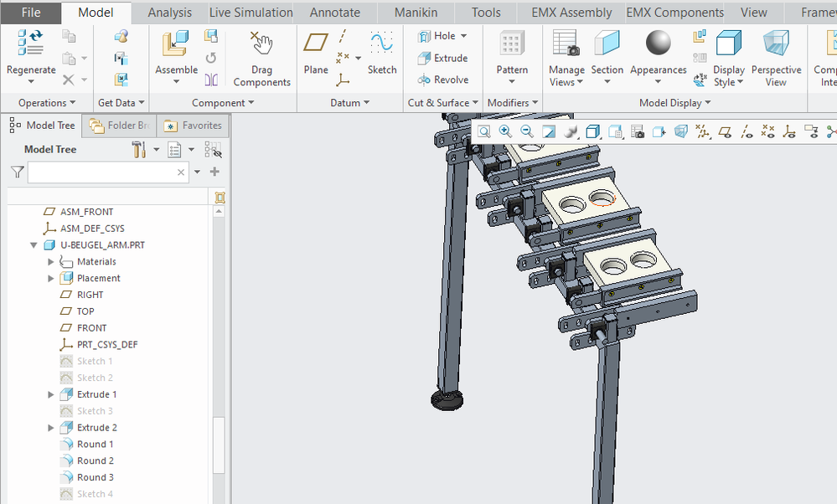Image resolution: width=837 pixels, height=504 pixels.
Task: Select the Drag Components tool
Action: [x=261, y=48]
